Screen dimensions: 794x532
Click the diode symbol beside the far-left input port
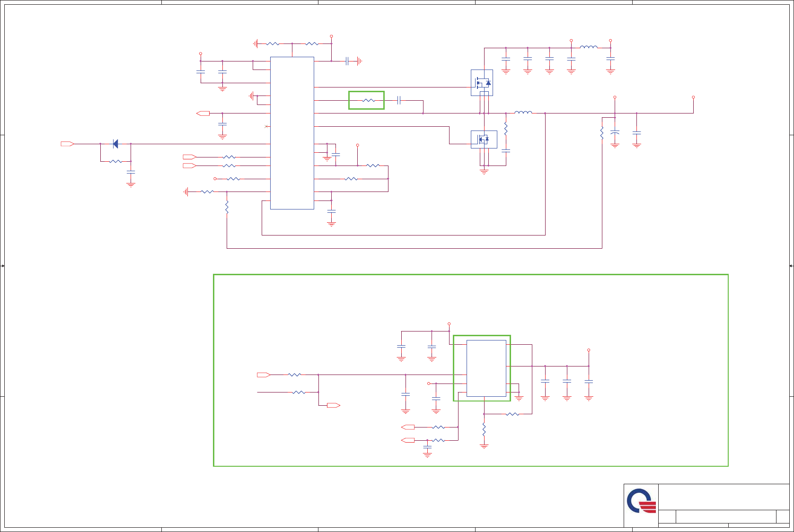point(115,144)
